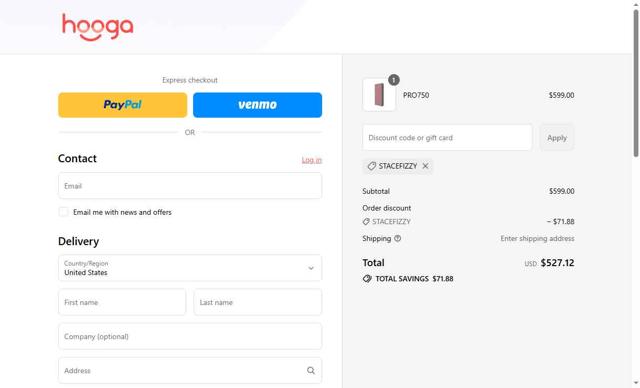This screenshot has width=640, height=388.
Task: Click the Delivery heading
Action: coord(78,241)
